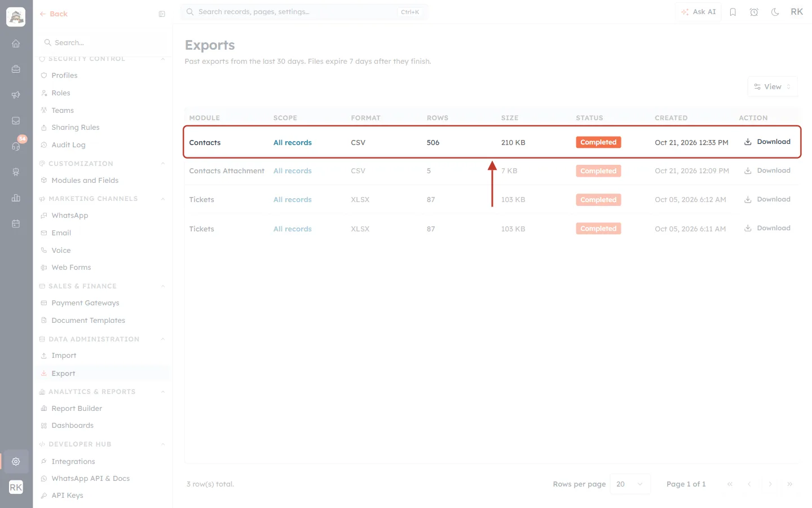Open the briefcase icon in left rail
The width and height of the screenshot is (812, 508).
click(16, 69)
